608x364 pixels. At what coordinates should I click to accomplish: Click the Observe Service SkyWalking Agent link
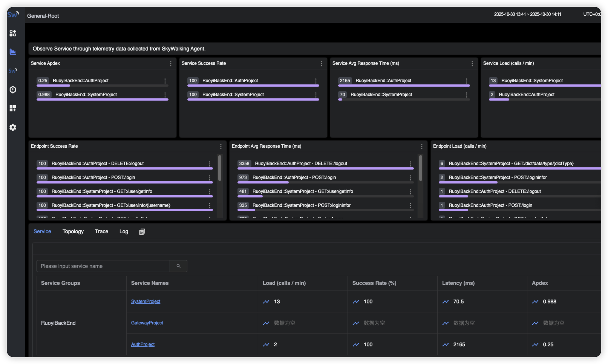coord(119,49)
